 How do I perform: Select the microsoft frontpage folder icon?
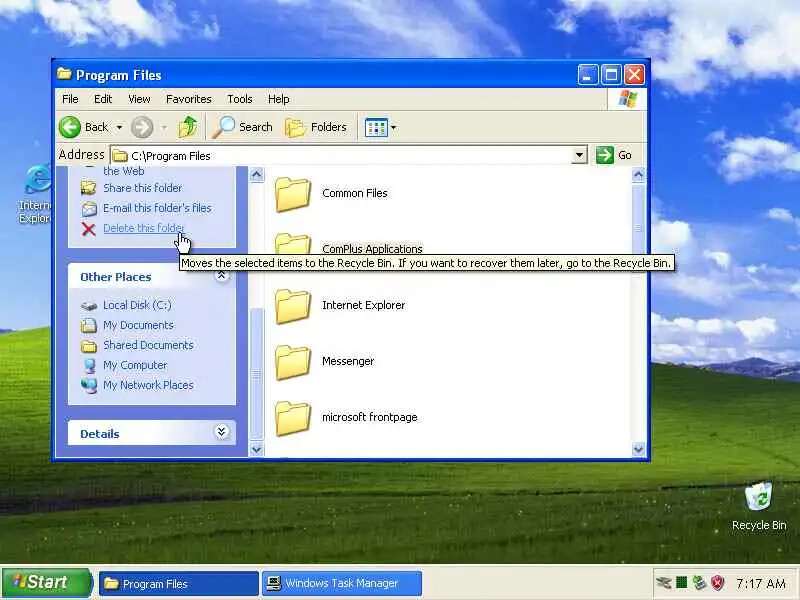tap(293, 418)
